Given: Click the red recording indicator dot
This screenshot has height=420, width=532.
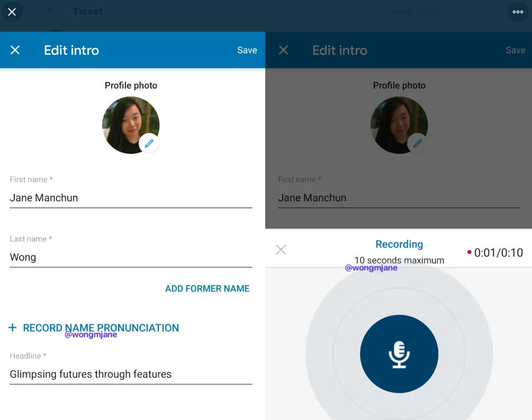Looking at the screenshot, I should [x=470, y=253].
